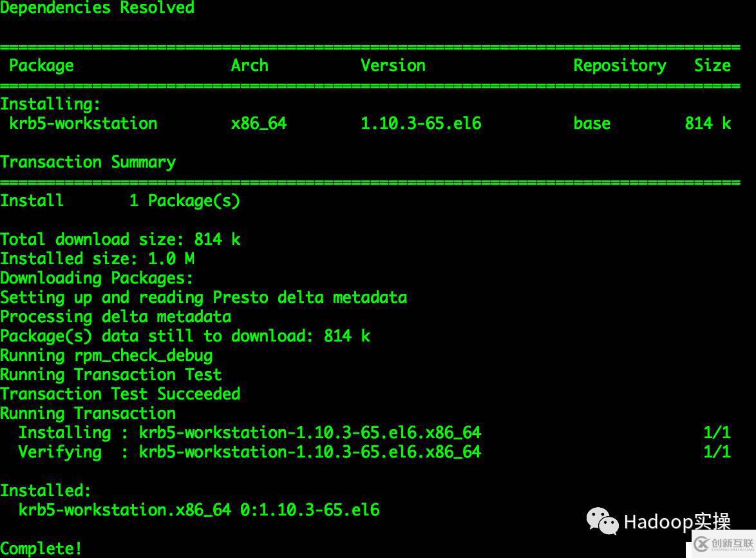Click the Transaction Summary heading
Screen dimensions: 756x558
coord(88,162)
